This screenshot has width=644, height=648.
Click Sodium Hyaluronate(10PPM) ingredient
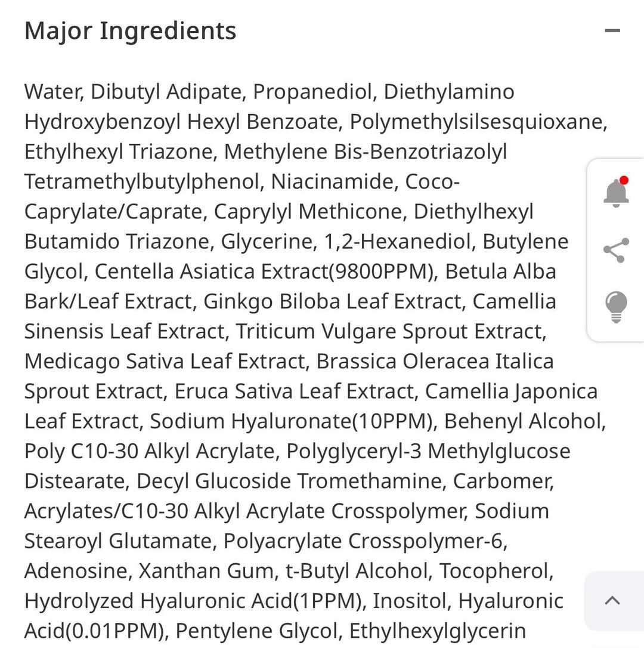point(292,421)
